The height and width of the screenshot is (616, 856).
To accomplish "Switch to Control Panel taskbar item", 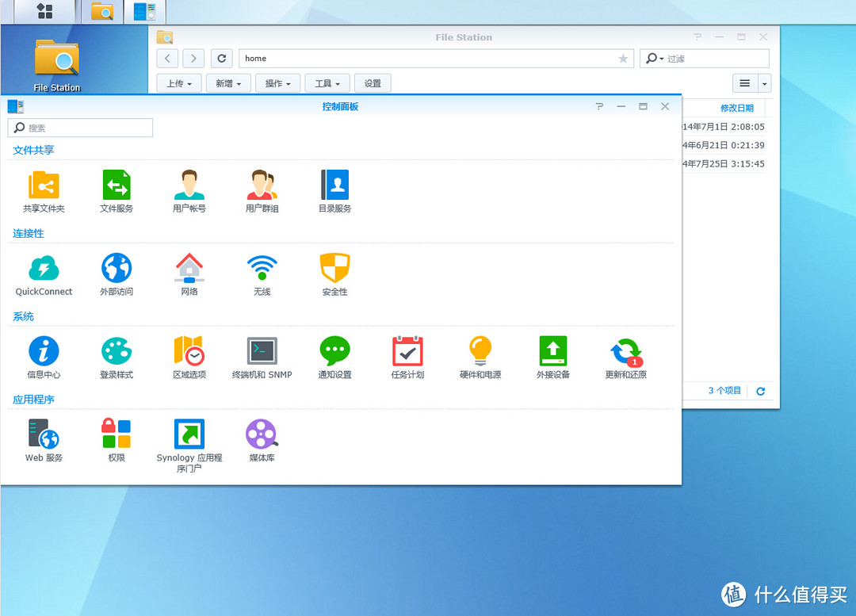I will pos(145,11).
